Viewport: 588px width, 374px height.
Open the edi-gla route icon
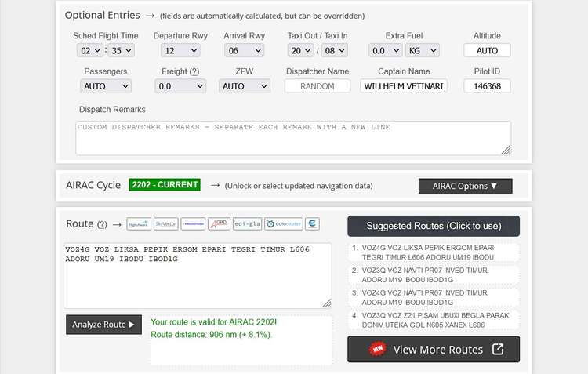247,223
